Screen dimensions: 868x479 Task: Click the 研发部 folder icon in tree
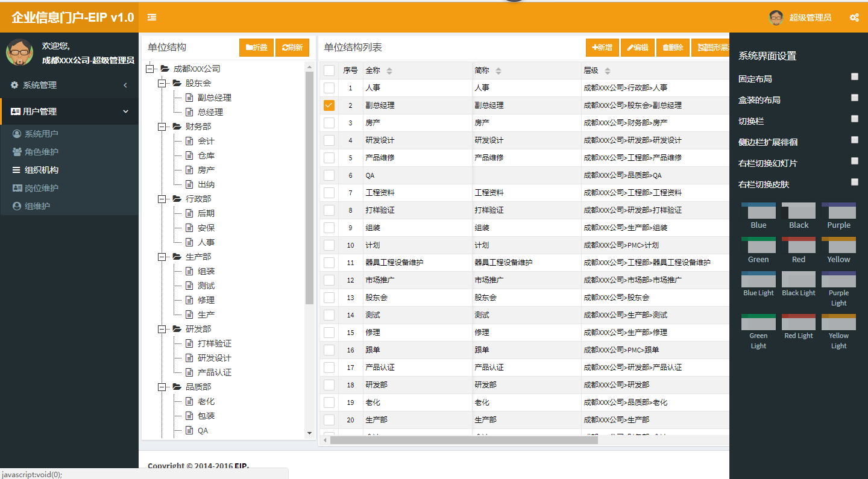tap(177, 329)
